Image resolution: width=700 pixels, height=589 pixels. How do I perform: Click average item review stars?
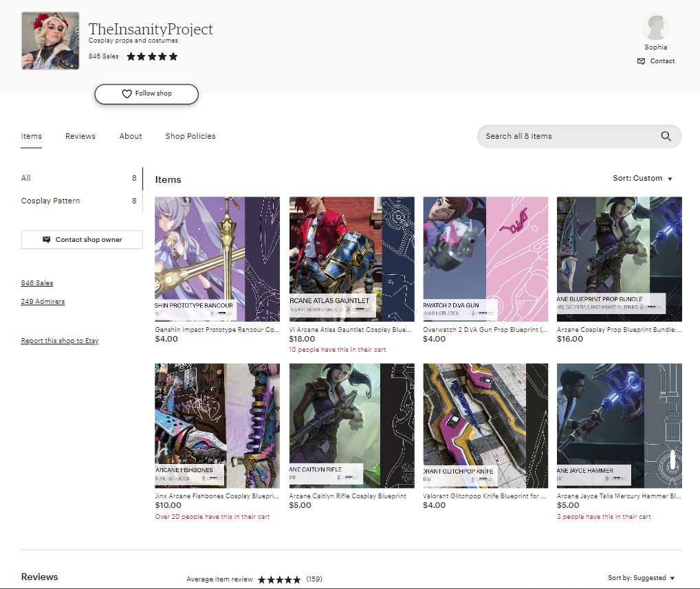pyautogui.click(x=279, y=579)
